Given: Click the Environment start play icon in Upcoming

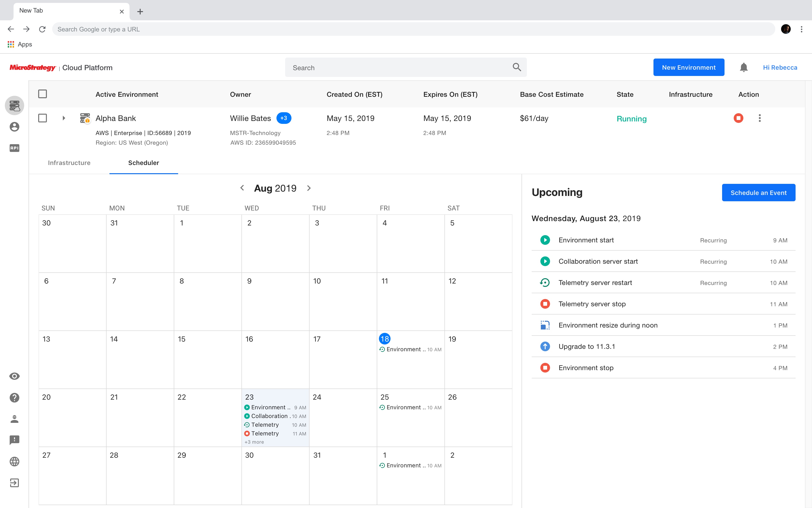Looking at the screenshot, I should point(545,240).
